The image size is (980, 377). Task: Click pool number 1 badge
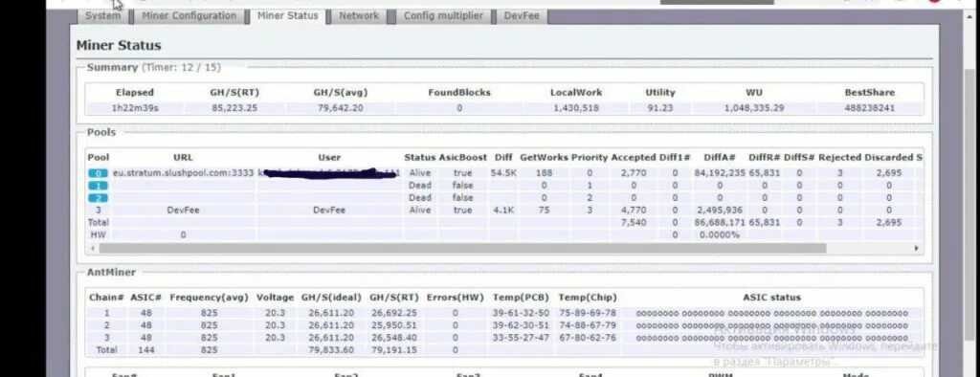point(98,186)
